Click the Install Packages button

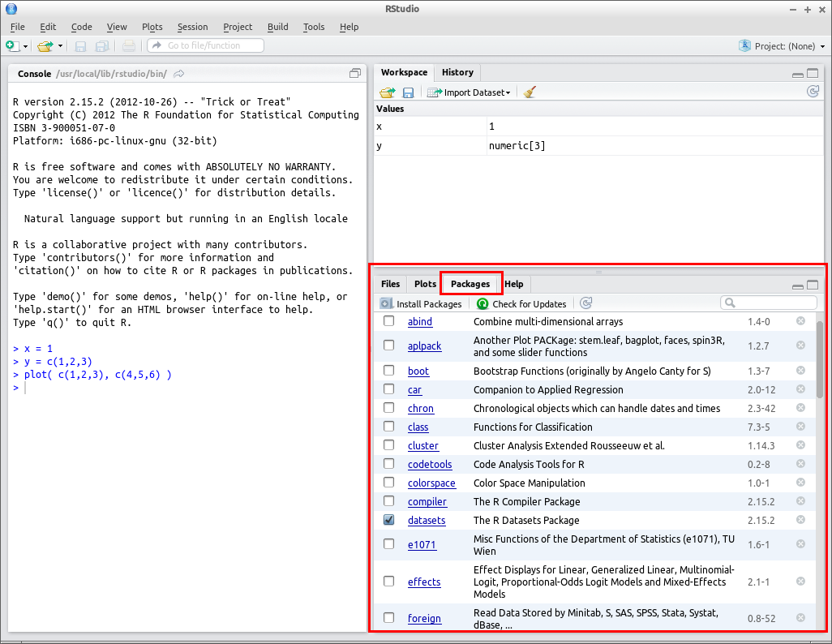point(422,303)
